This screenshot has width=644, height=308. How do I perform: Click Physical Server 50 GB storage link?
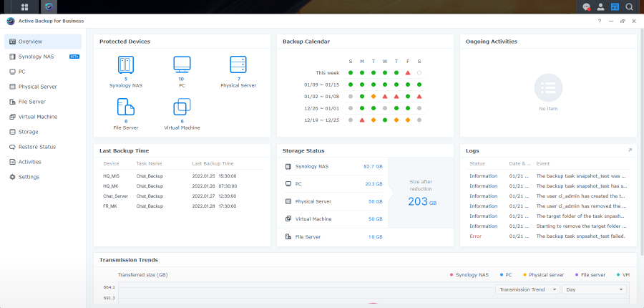(376, 201)
